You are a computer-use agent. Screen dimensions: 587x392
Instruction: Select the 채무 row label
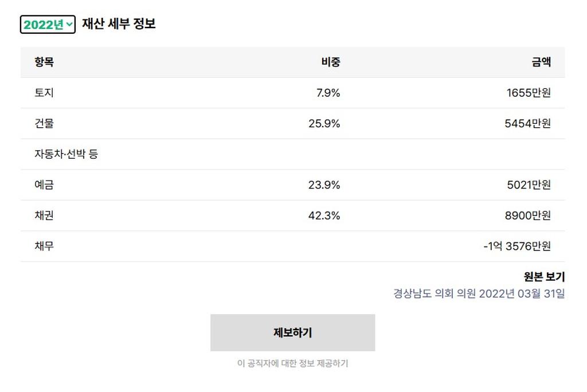tap(44, 246)
